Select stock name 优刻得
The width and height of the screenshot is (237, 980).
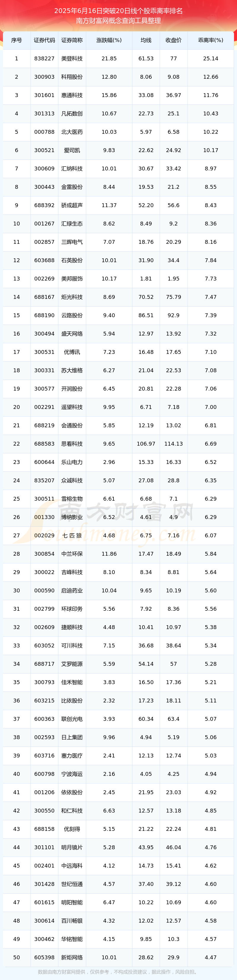(72, 829)
